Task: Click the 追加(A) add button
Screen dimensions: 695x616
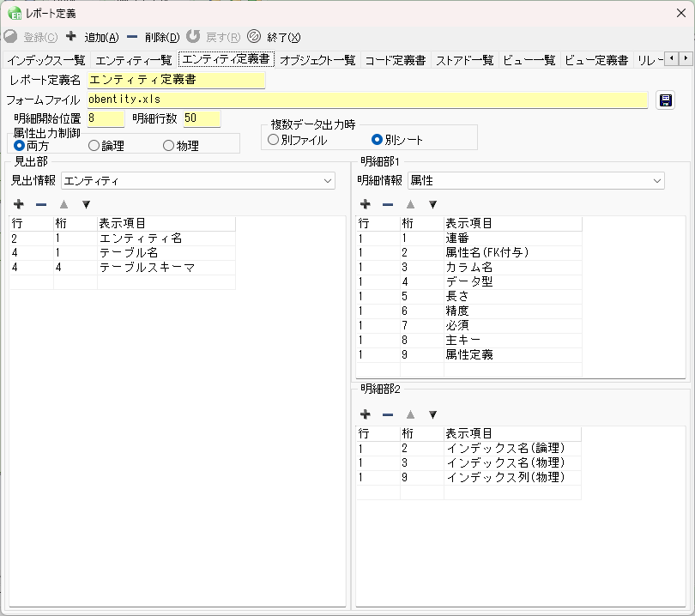Action: [92, 37]
